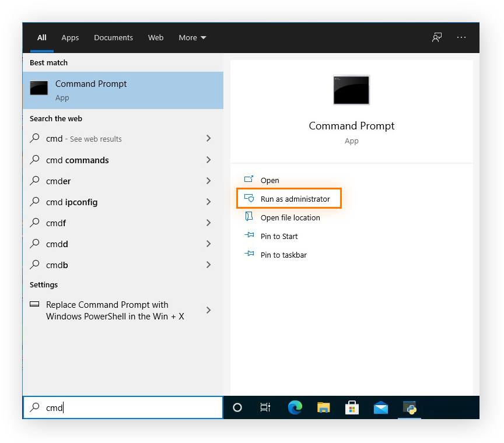Click the Cortana circle on the taskbar
This screenshot has height=443, width=504.
pos(237,407)
